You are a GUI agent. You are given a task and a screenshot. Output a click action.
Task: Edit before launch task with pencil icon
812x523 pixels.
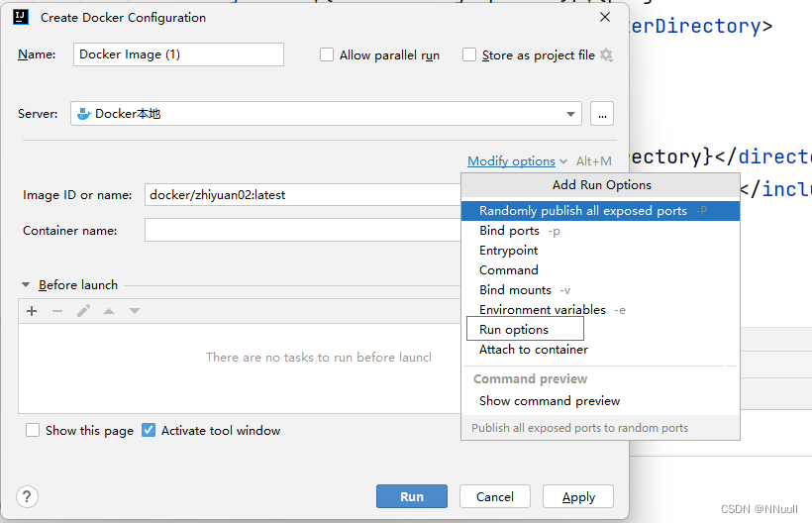[x=83, y=311]
